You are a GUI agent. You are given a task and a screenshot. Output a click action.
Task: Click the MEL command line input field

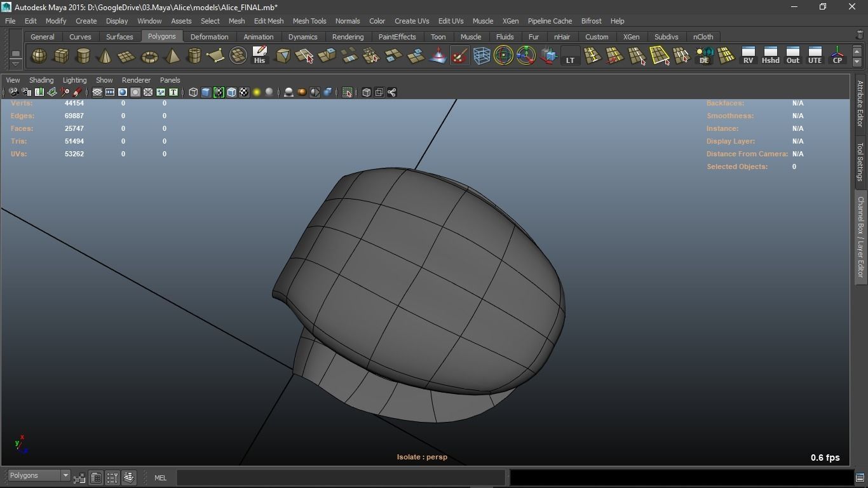pyautogui.click(x=341, y=478)
